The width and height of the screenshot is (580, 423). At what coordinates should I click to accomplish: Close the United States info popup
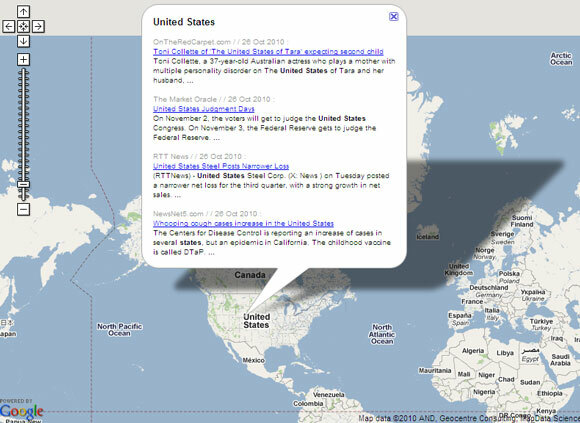pos(394,16)
